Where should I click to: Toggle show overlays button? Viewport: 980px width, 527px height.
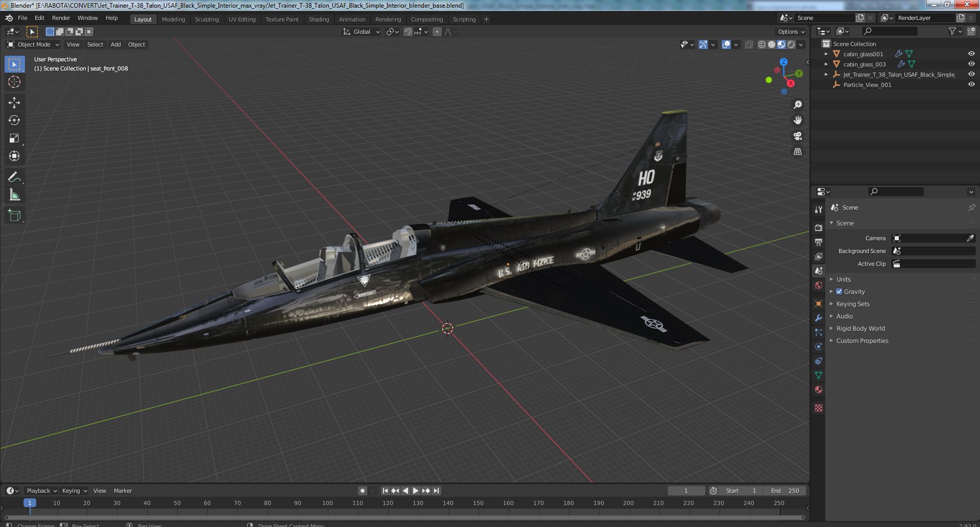[726, 44]
